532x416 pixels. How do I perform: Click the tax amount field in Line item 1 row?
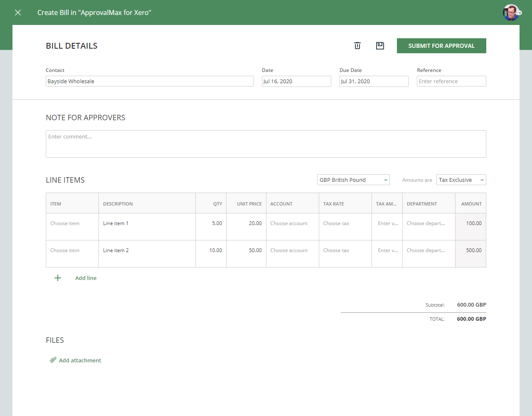coord(387,227)
